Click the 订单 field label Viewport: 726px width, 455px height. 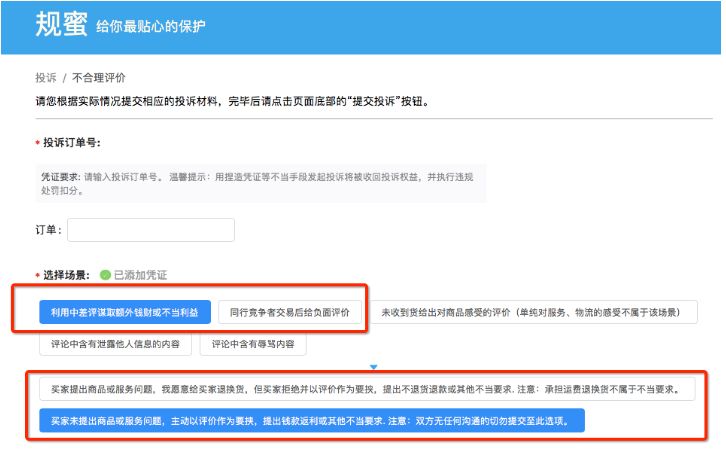[49, 230]
